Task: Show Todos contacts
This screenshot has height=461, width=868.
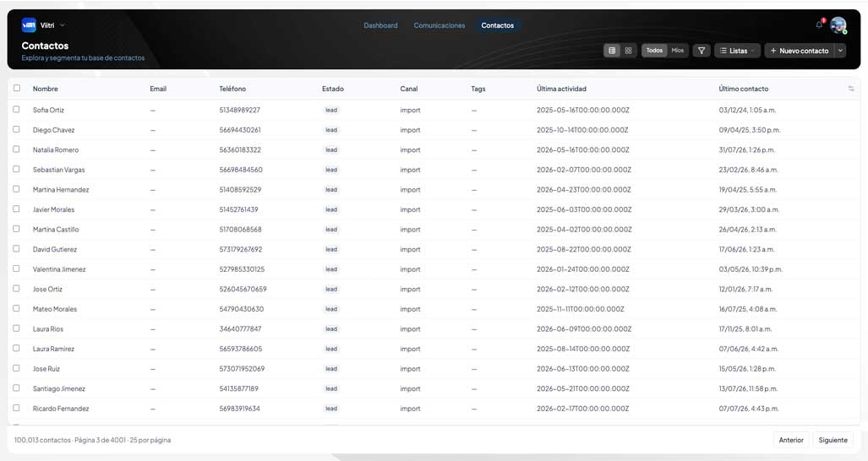Action: [654, 51]
